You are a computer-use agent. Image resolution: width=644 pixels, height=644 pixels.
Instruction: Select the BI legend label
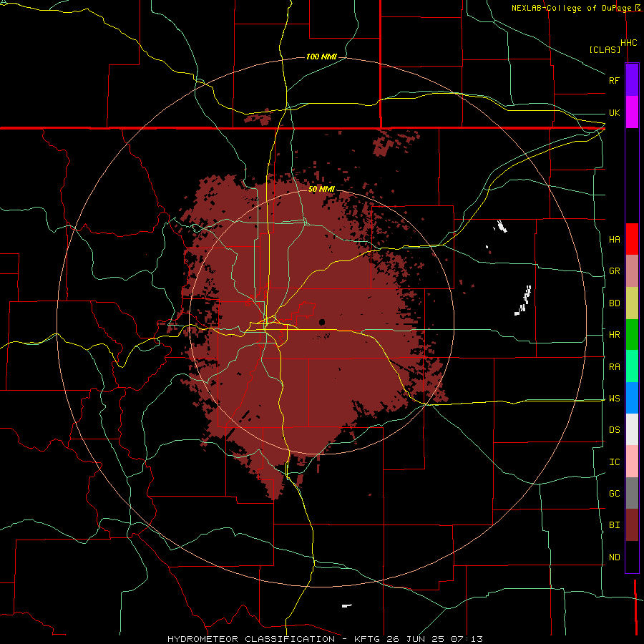tap(614, 525)
